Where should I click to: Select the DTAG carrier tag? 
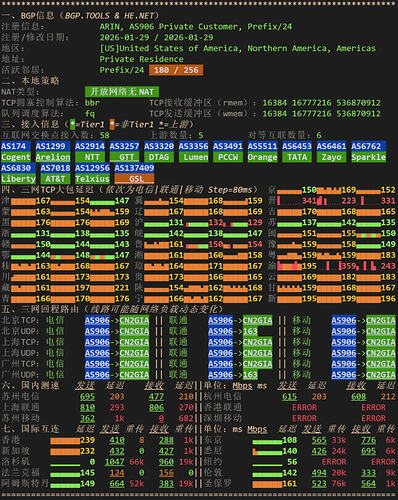pyautogui.click(x=159, y=157)
